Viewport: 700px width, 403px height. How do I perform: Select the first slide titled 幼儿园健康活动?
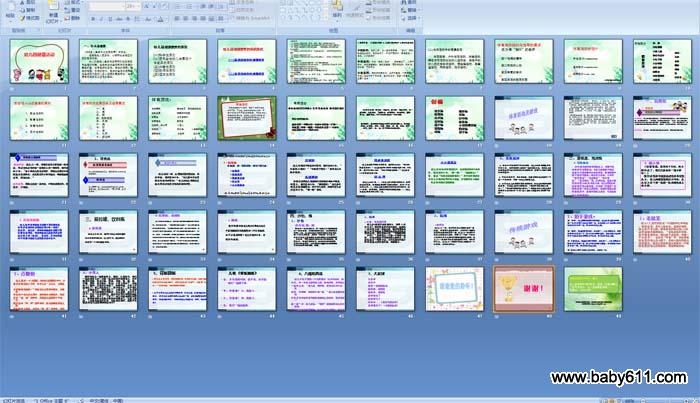coord(39,62)
